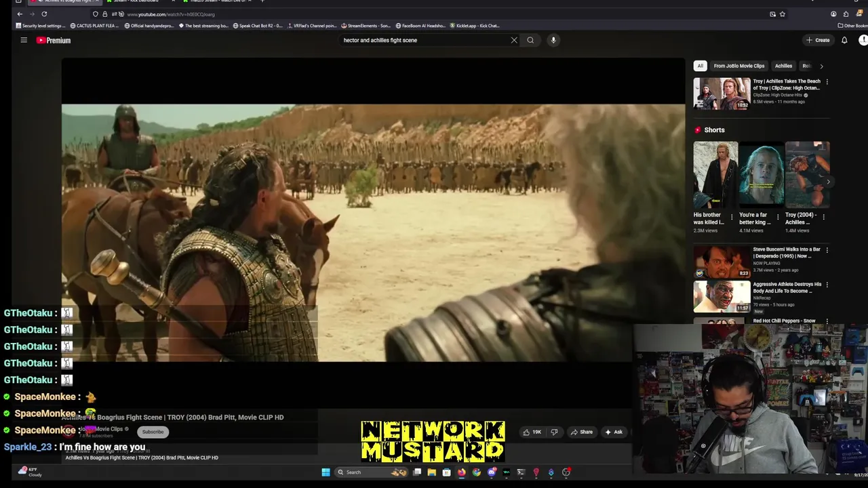Select the All filter chip
868x488 pixels.
pyautogui.click(x=700, y=66)
